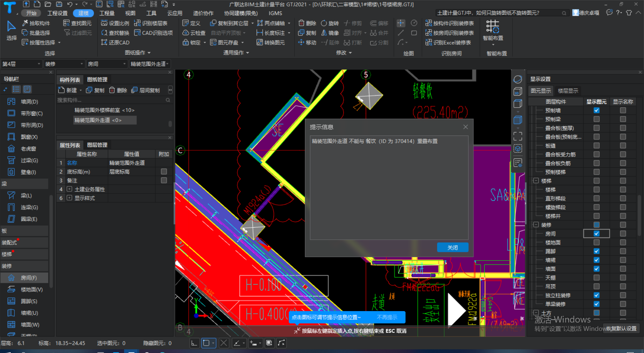This screenshot has height=353, width=644.
Task: Open the 云应用 ribbon tab
Action: (x=175, y=13)
